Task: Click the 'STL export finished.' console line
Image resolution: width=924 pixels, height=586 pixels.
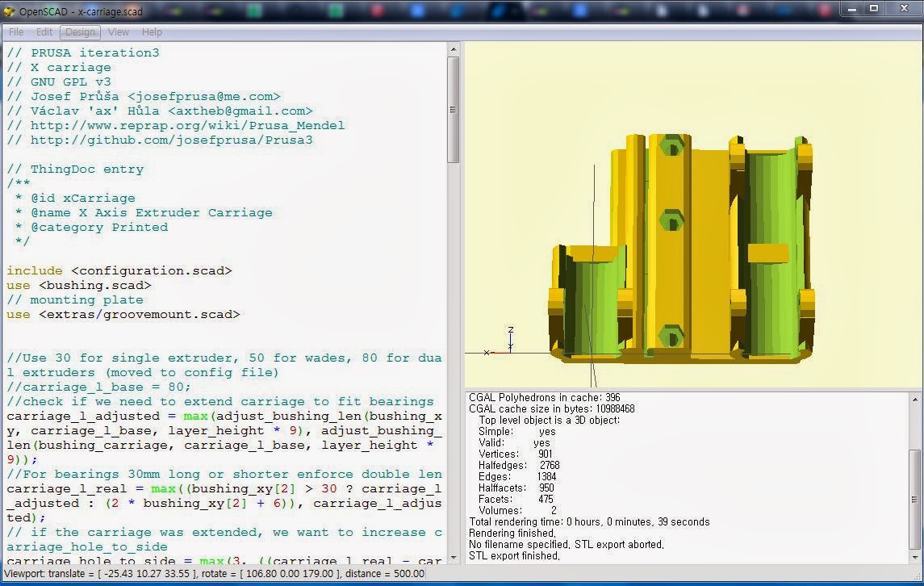Action: [x=514, y=555]
